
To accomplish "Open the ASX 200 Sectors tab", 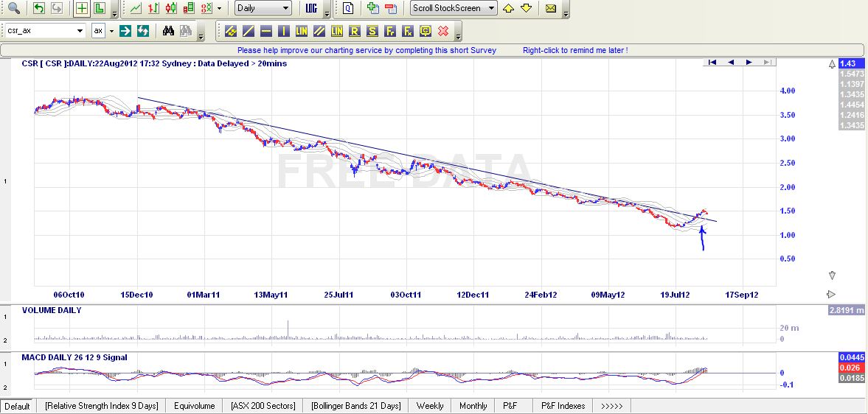I will (263, 406).
